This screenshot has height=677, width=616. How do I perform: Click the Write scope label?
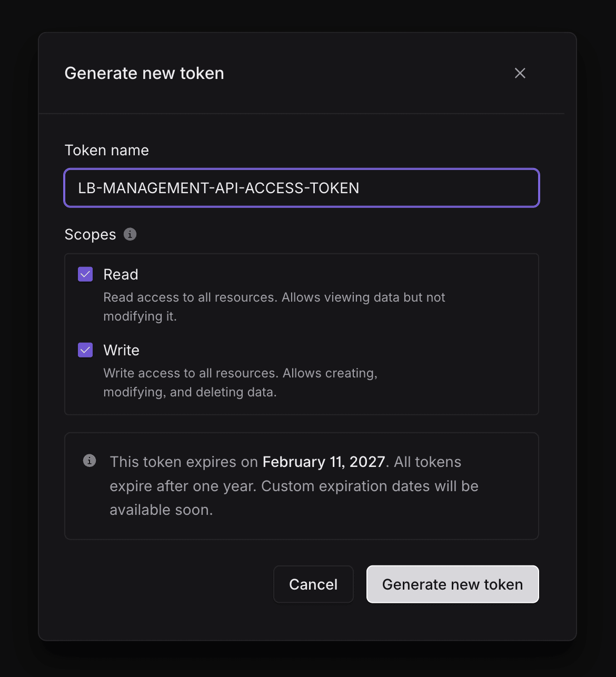tap(121, 350)
